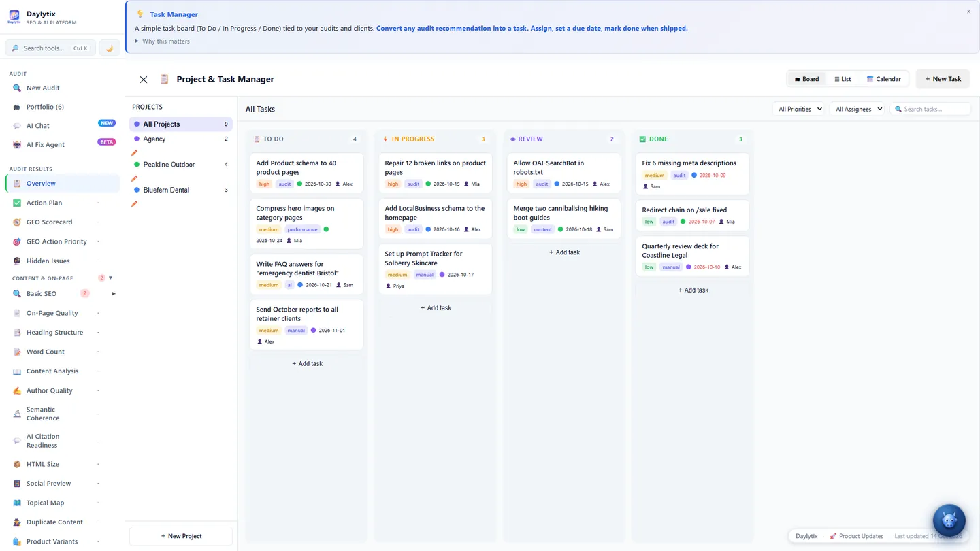Screen dimensions: 980x551
Task: Add a task in the Review column
Action: pos(564,252)
